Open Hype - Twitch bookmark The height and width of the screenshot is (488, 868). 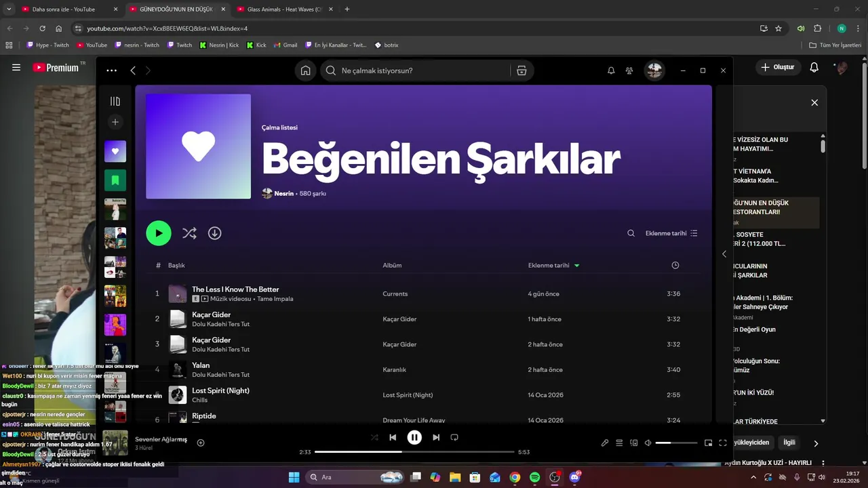point(47,45)
